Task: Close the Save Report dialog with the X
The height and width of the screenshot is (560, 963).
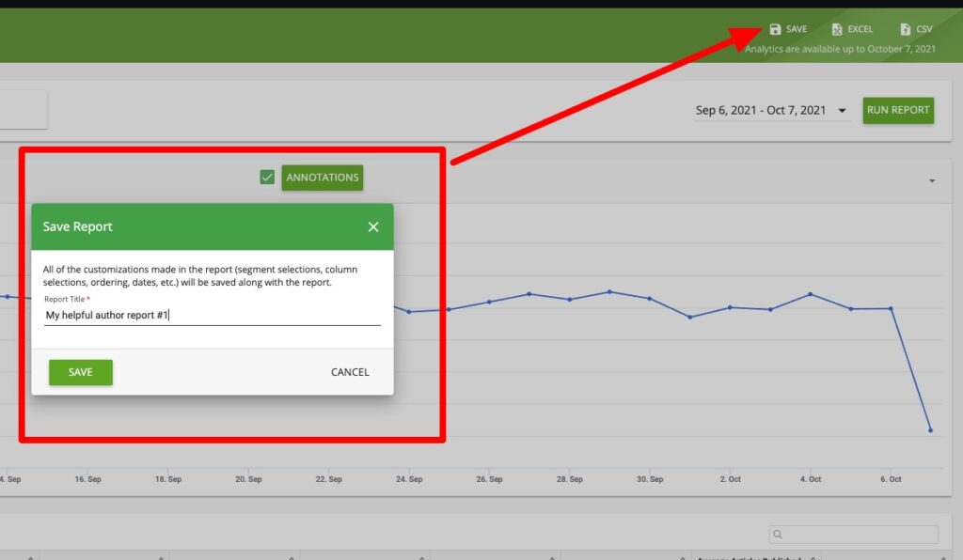Action: (372, 227)
